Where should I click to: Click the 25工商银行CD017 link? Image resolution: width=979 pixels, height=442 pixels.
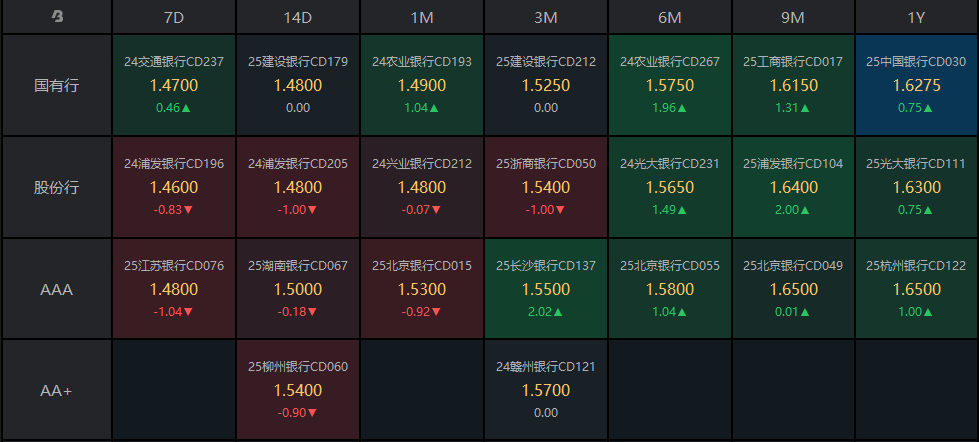[793, 62]
